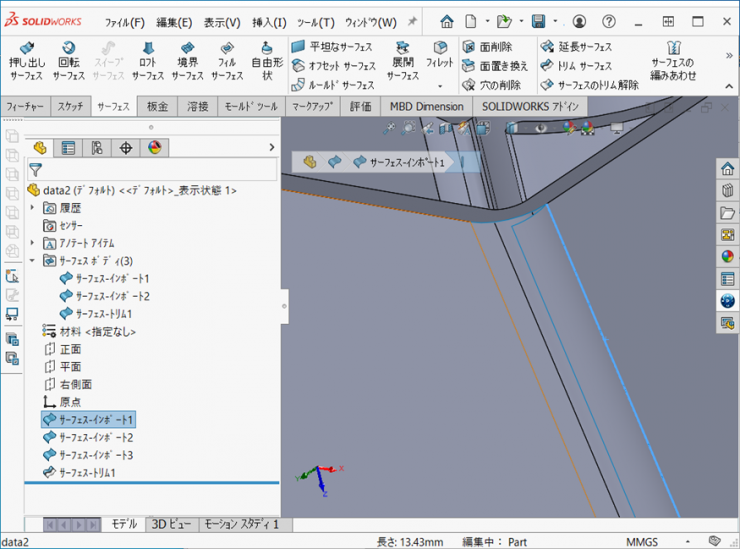
Task: Open the PropertyManager tab icon
Action: [68, 148]
